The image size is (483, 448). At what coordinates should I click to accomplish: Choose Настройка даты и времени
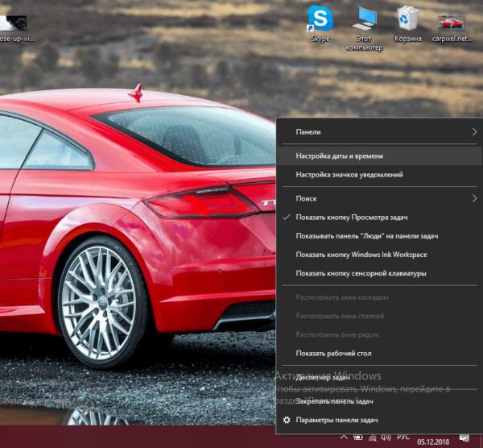(379, 156)
